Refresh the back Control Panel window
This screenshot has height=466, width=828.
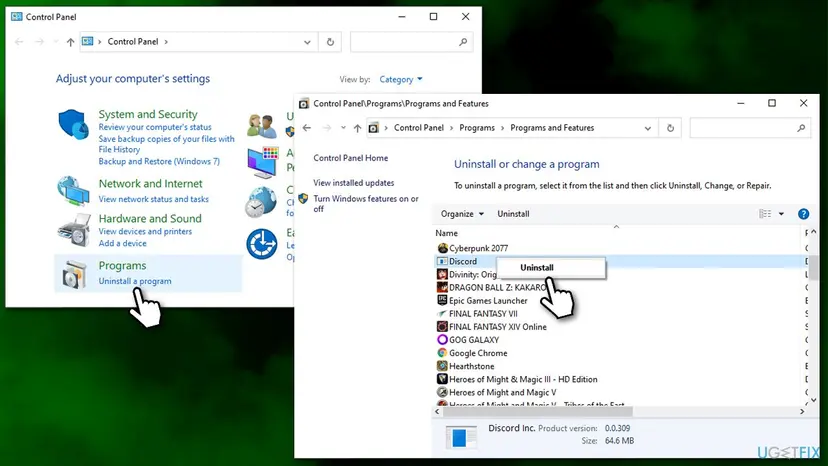coord(330,42)
